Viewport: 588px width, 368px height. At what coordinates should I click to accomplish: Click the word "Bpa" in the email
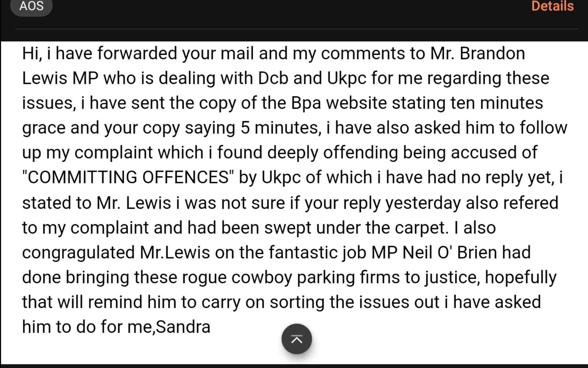click(x=306, y=103)
